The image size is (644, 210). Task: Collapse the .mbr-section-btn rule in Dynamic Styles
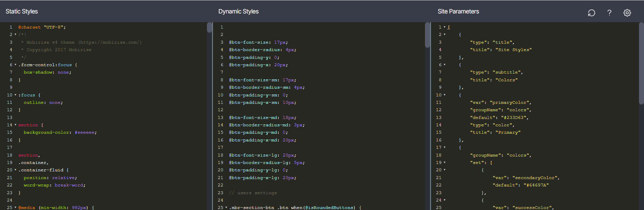[x=226, y=208]
